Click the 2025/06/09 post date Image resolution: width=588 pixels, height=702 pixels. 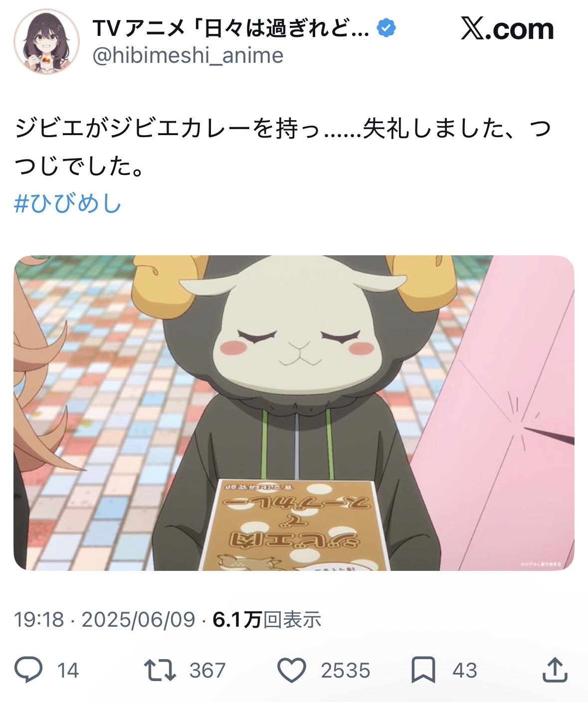pos(138,619)
